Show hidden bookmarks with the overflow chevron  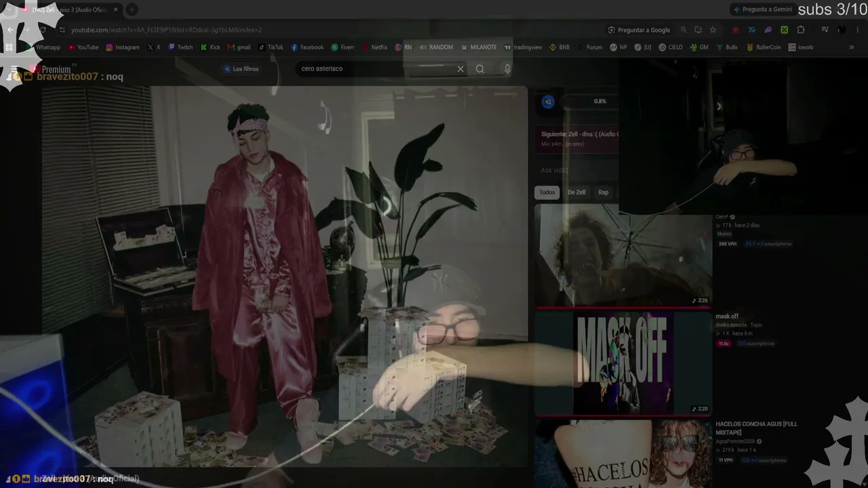coord(852,47)
